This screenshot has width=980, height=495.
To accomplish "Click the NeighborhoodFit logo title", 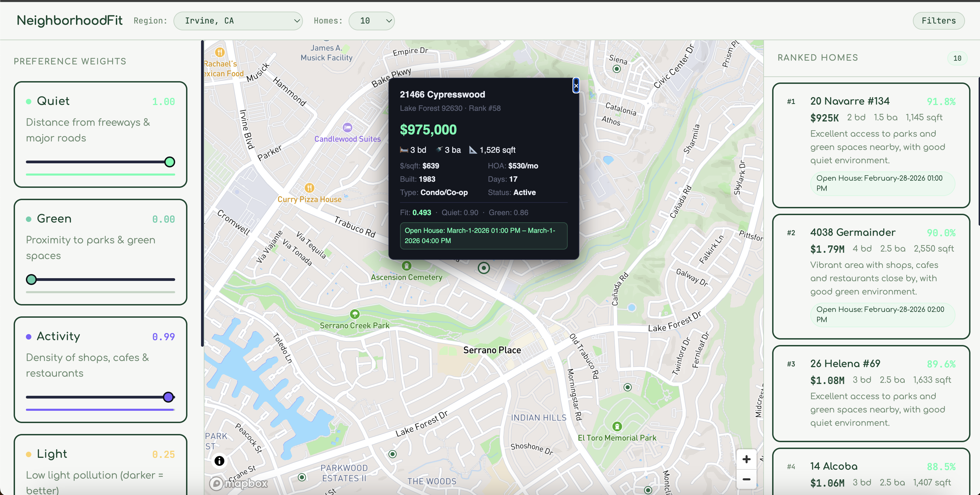I will [x=70, y=20].
